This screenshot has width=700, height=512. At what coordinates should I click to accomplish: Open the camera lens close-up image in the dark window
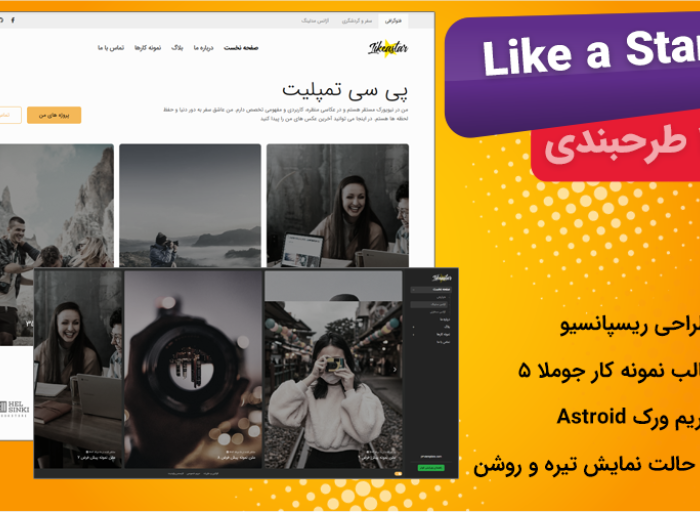click(x=193, y=369)
